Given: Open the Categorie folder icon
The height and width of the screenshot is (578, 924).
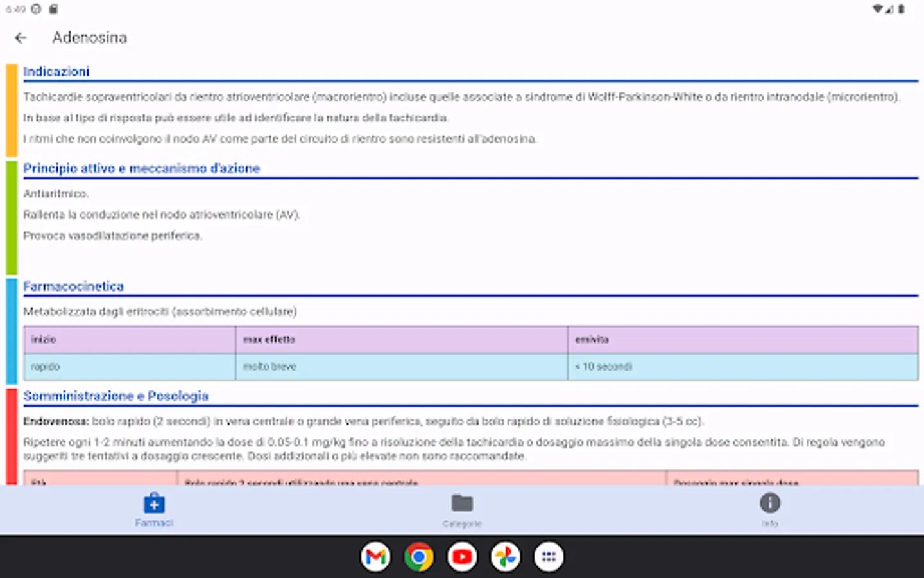Looking at the screenshot, I should (462, 504).
